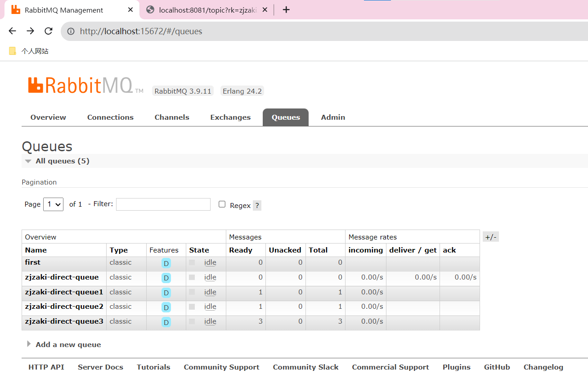Sort by the incoming column header

pos(366,250)
